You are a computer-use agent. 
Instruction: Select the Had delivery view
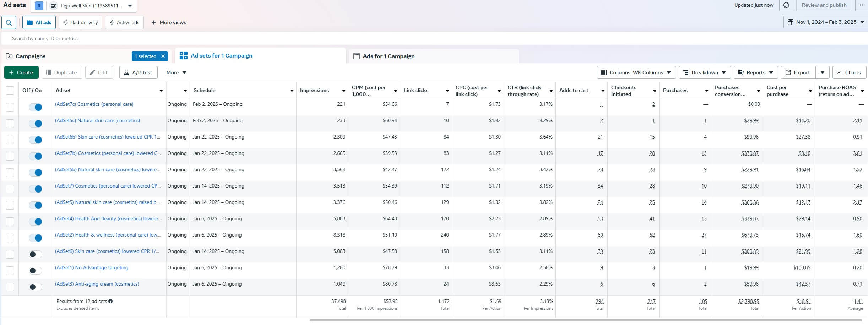coord(80,22)
